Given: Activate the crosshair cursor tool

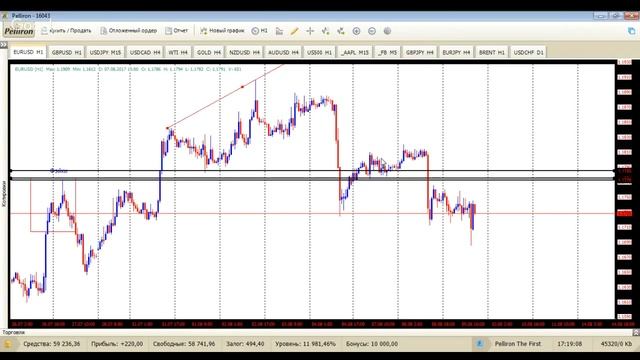Looking at the screenshot, I should [310, 31].
